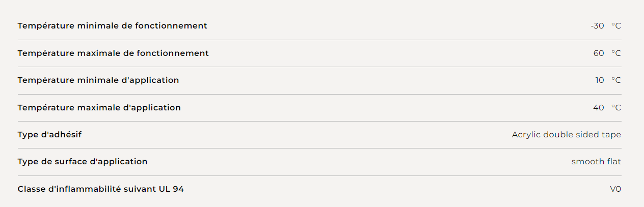Viewport: 644px width, 207px height.
Task: Click the 'Classe d'inflammabilité suivant UL 94' label
Action: 101,189
